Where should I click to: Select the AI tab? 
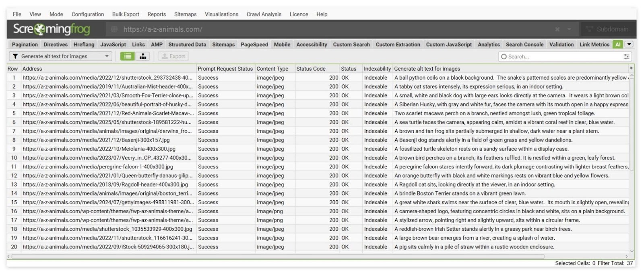tap(618, 45)
